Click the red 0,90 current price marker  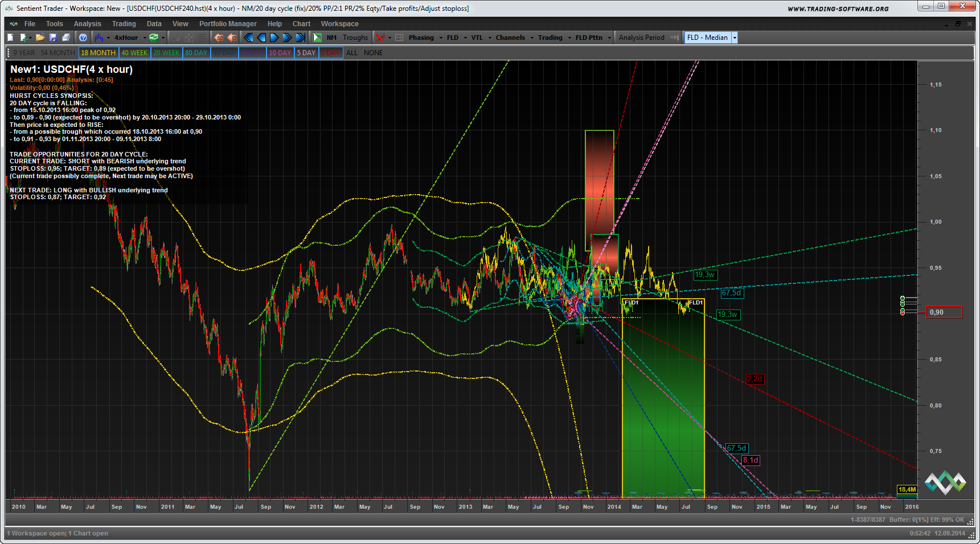(x=944, y=312)
